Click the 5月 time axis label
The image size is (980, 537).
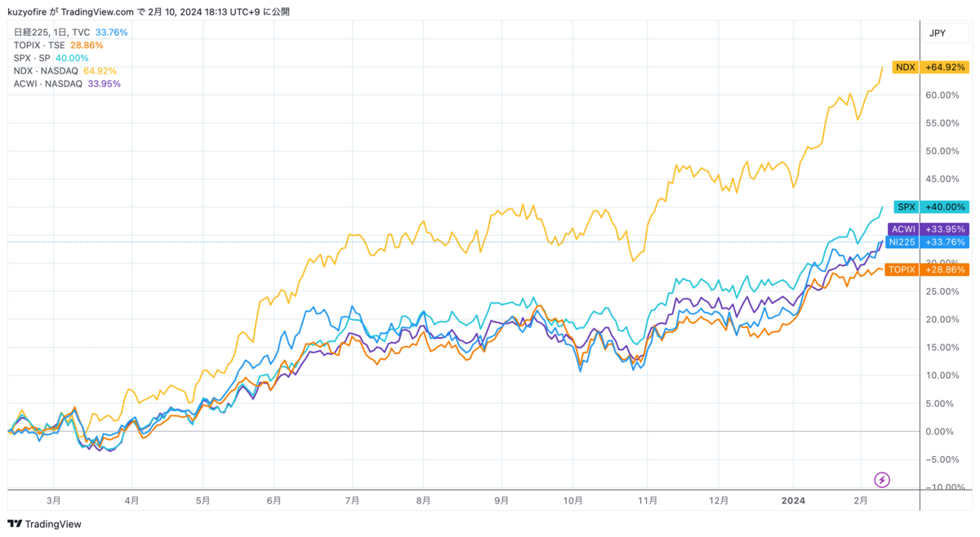pos(203,500)
